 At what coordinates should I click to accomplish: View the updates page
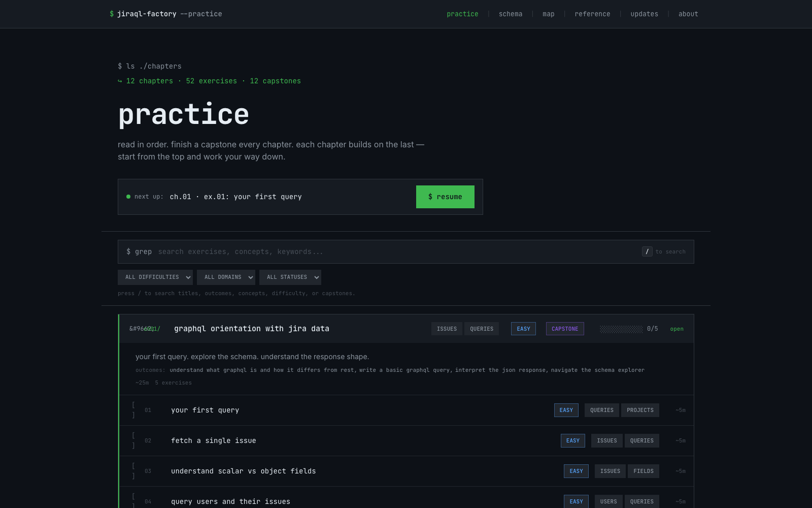(x=644, y=14)
